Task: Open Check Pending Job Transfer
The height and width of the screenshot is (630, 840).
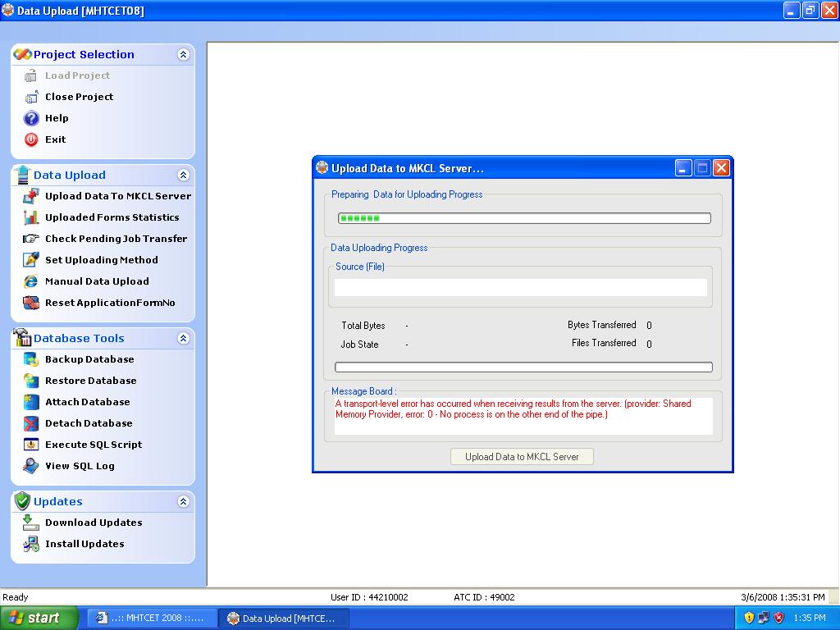Action: click(116, 239)
